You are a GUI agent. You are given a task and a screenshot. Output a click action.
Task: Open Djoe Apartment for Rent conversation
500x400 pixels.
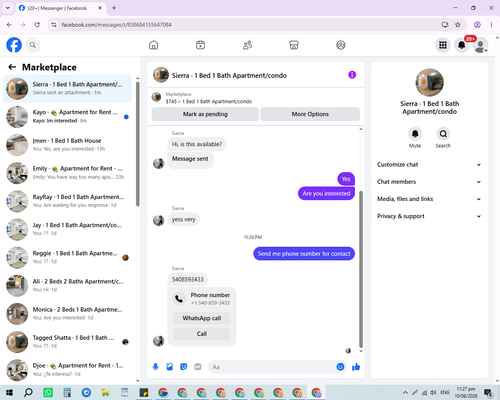[x=67, y=370]
